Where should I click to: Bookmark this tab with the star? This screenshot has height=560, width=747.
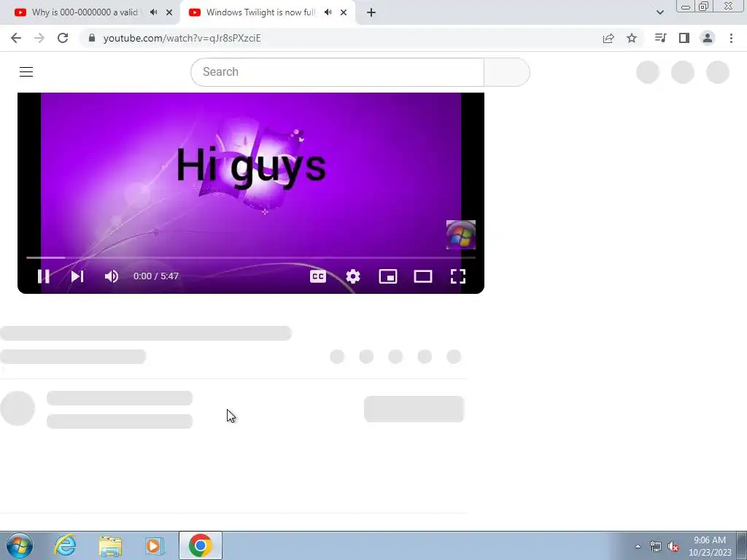[x=632, y=38]
